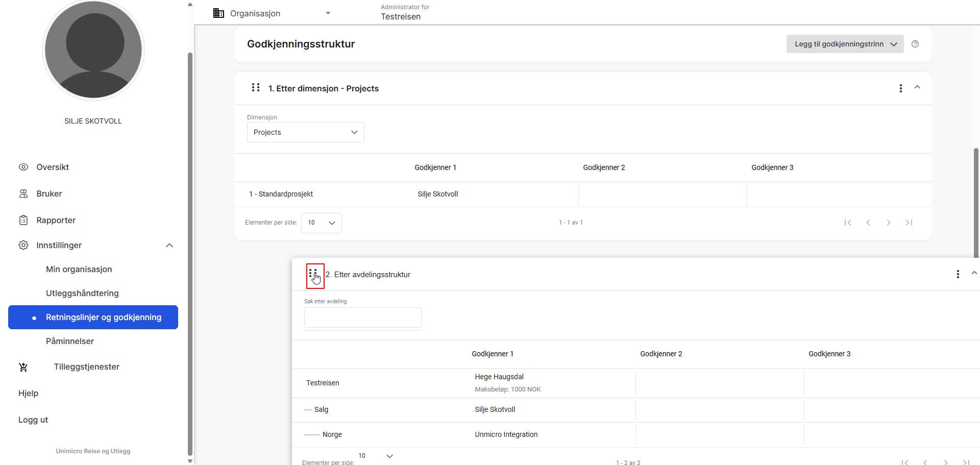Select Utleggshåndtering under Innstillinger
Viewport: 980px width, 465px height.
82,293
